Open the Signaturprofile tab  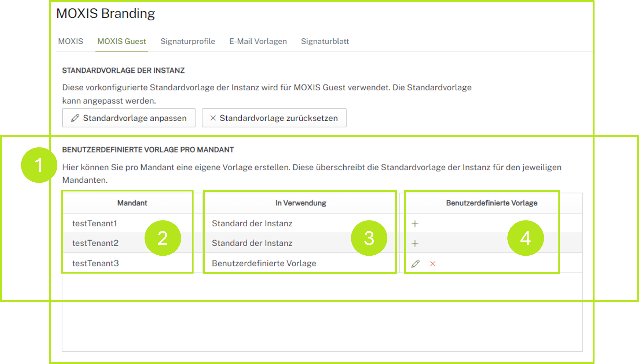188,41
